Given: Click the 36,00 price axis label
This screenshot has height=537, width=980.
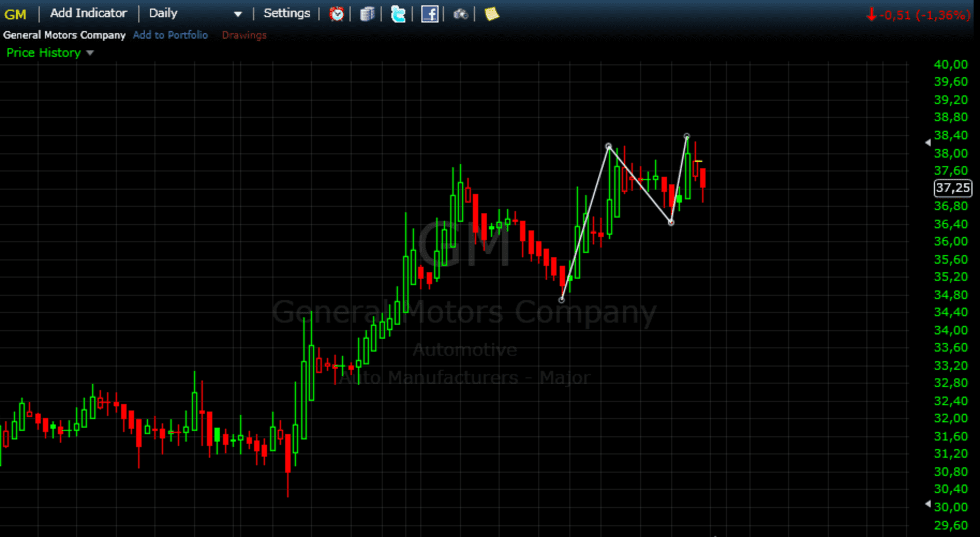Looking at the screenshot, I should click(x=951, y=241).
